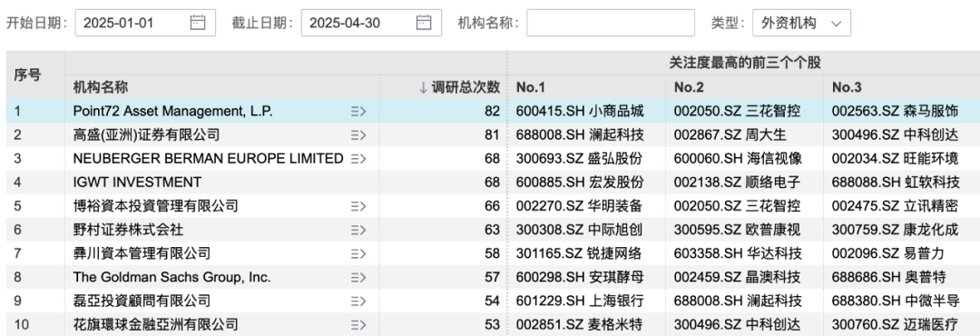The width and height of the screenshot is (980, 336).
Task: Click stock 601229.SH 上海银行
Action: tap(580, 301)
